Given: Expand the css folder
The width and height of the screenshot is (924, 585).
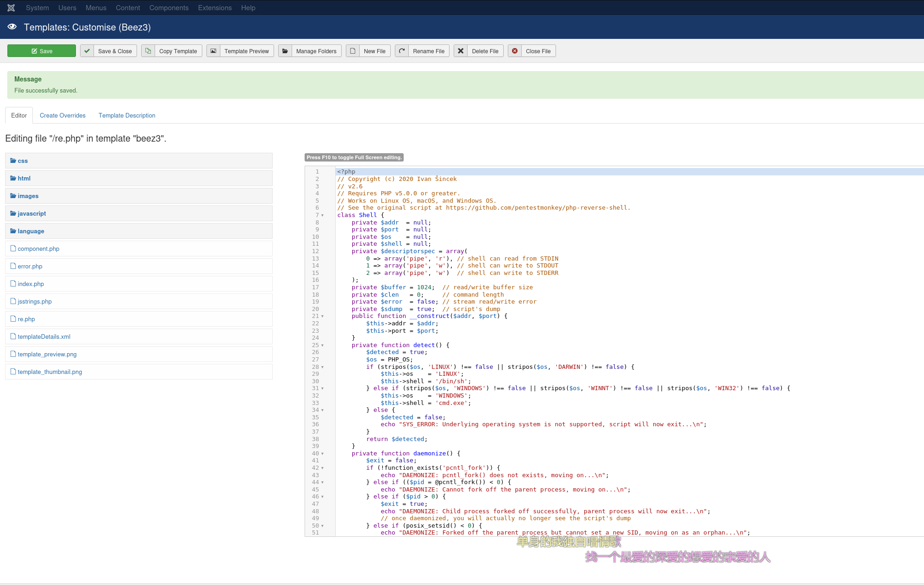Looking at the screenshot, I should pos(22,161).
